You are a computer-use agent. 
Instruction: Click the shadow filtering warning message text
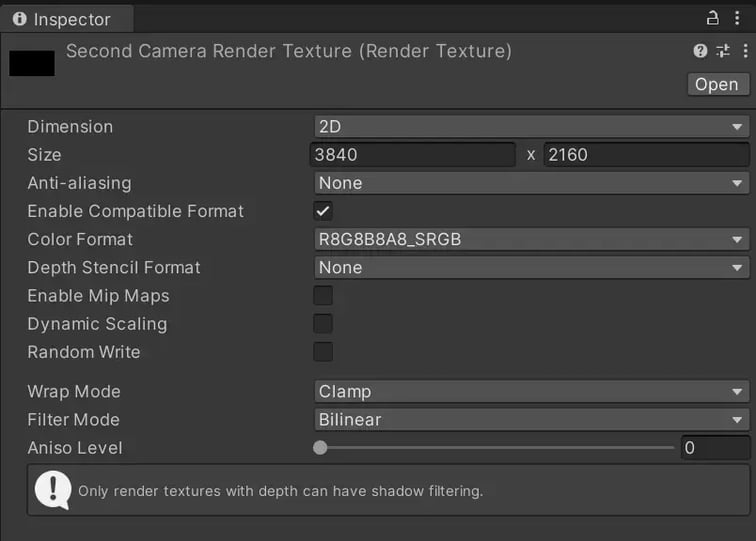(281, 491)
